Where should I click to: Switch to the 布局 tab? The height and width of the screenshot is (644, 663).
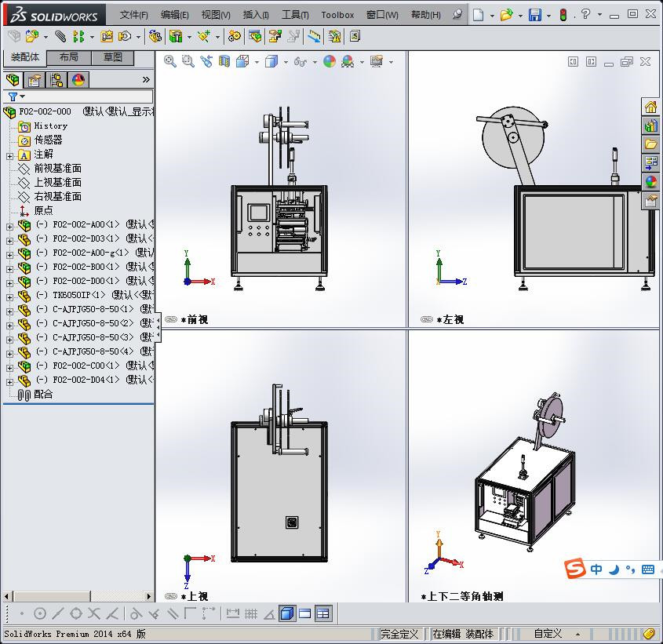click(68, 57)
